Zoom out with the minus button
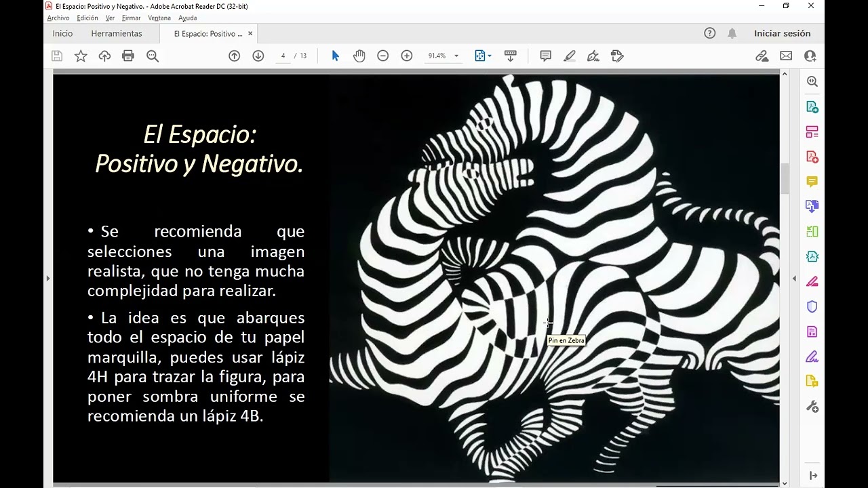The image size is (868, 488). click(383, 56)
